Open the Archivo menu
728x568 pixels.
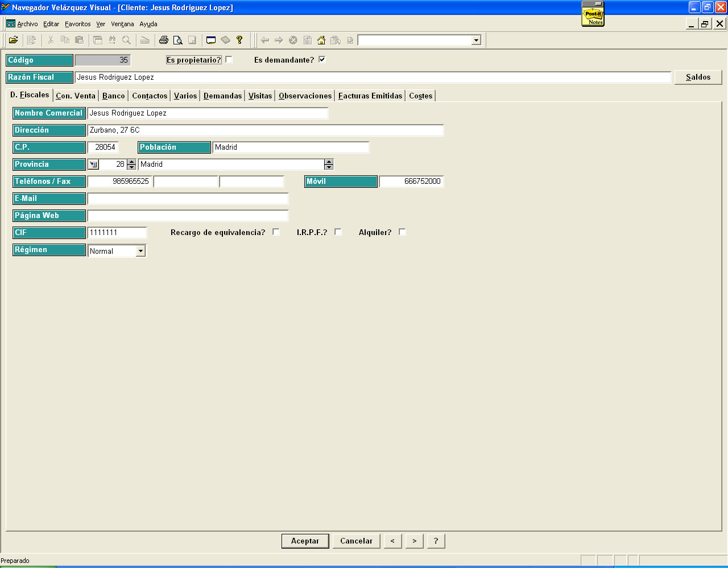27,24
